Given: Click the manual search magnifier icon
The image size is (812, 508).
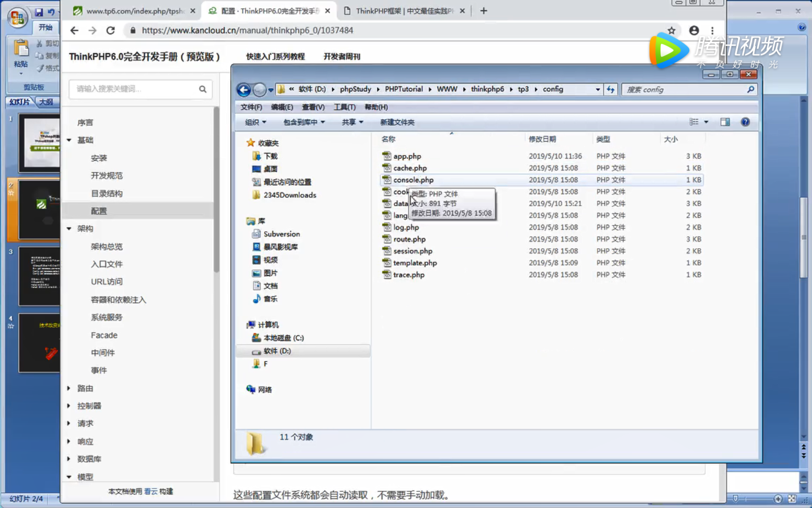Looking at the screenshot, I should click(x=203, y=89).
